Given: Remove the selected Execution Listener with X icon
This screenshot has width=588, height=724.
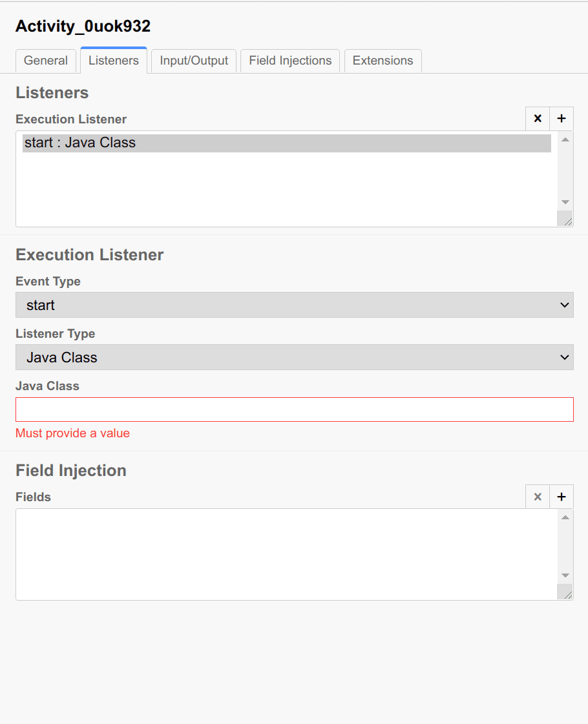Looking at the screenshot, I should tap(538, 119).
